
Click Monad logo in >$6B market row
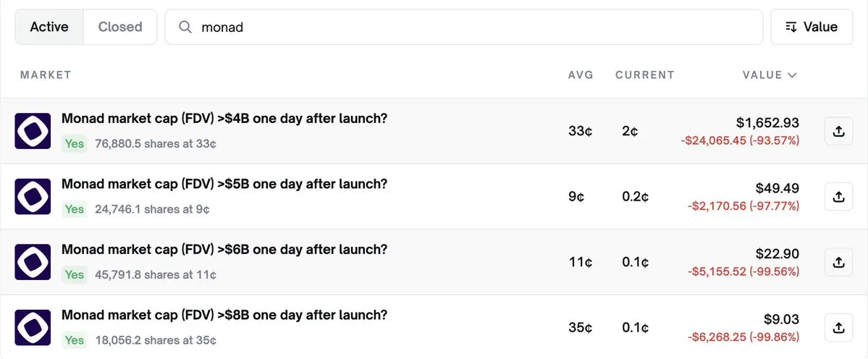coord(33,262)
